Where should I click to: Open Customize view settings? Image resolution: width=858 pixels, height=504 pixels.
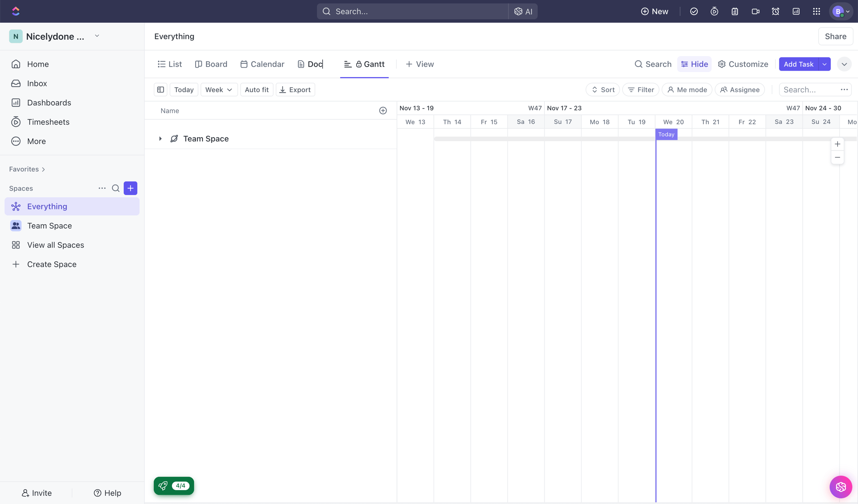click(743, 64)
